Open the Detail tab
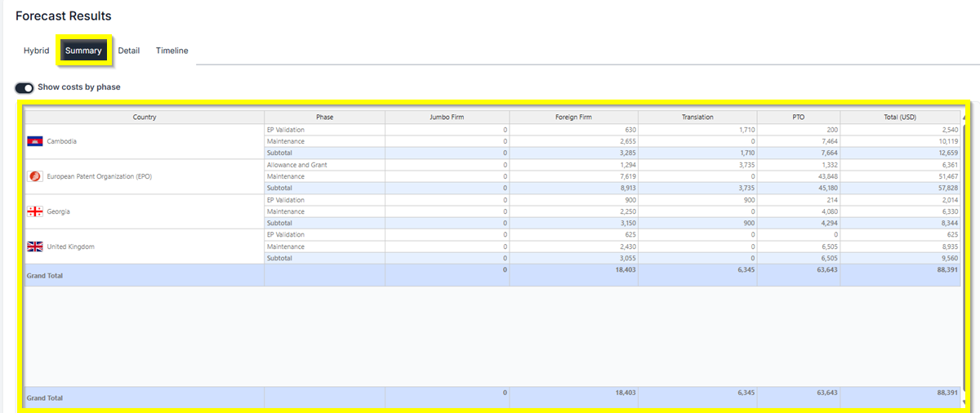 tap(128, 51)
